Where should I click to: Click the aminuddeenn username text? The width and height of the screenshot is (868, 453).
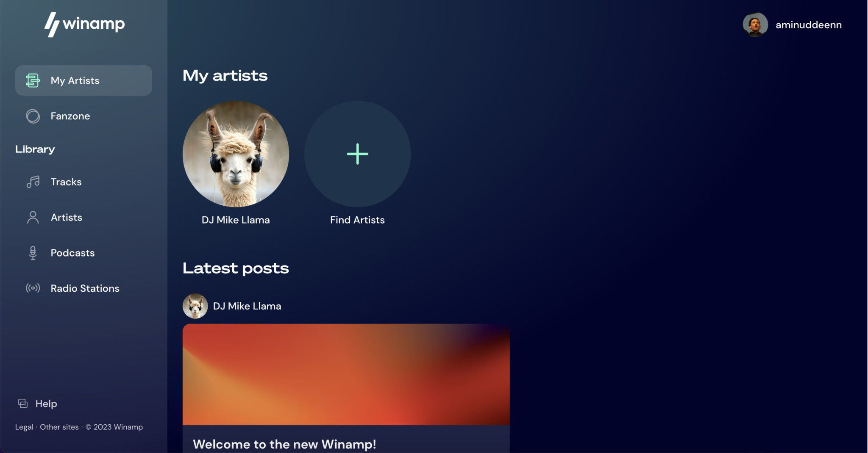pos(809,25)
